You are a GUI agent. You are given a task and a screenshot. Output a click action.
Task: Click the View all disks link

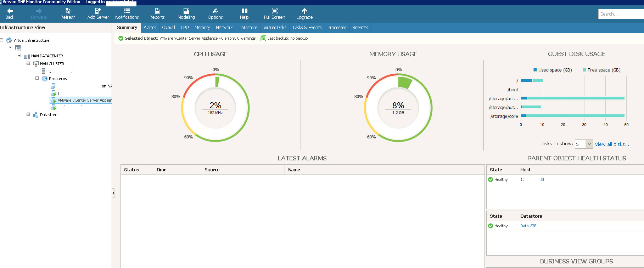pyautogui.click(x=612, y=144)
